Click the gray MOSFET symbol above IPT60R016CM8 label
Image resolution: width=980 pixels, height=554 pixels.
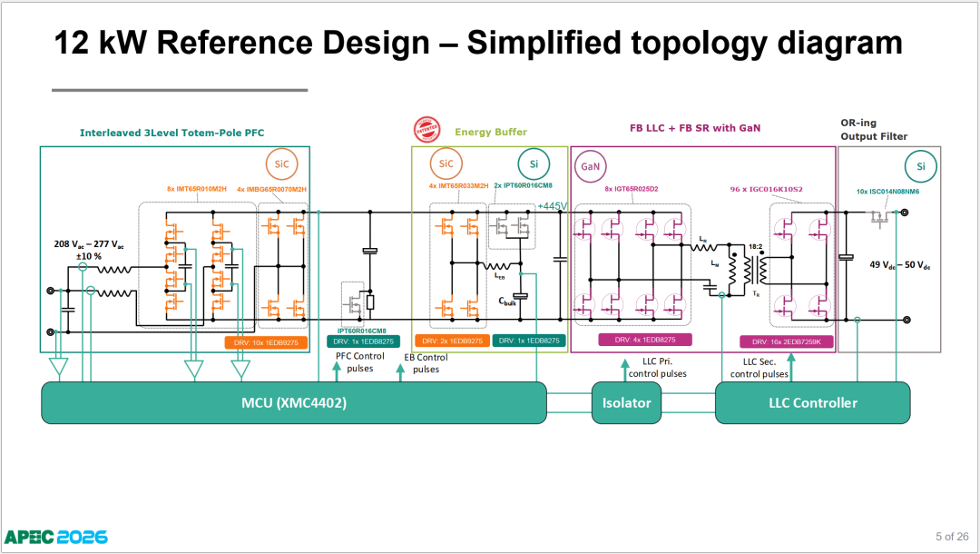(352, 304)
